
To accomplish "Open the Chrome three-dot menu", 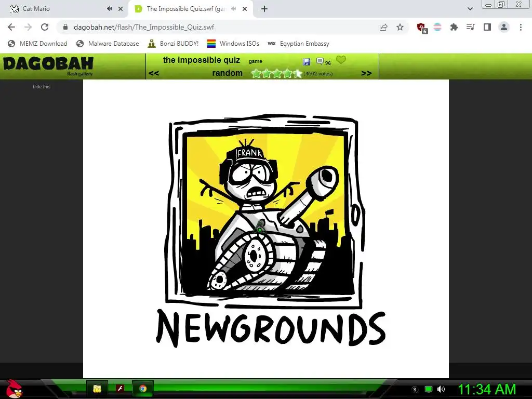I will pyautogui.click(x=521, y=27).
